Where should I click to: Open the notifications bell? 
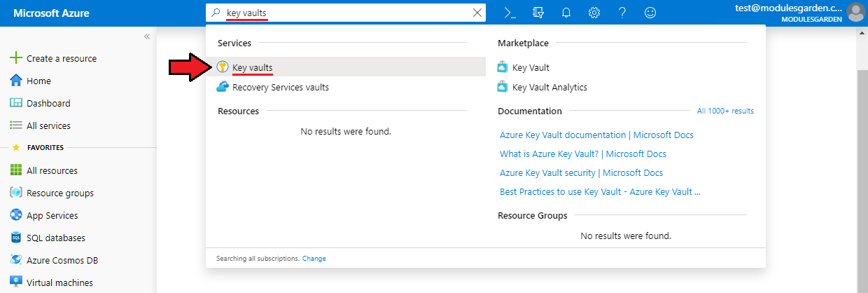click(566, 13)
